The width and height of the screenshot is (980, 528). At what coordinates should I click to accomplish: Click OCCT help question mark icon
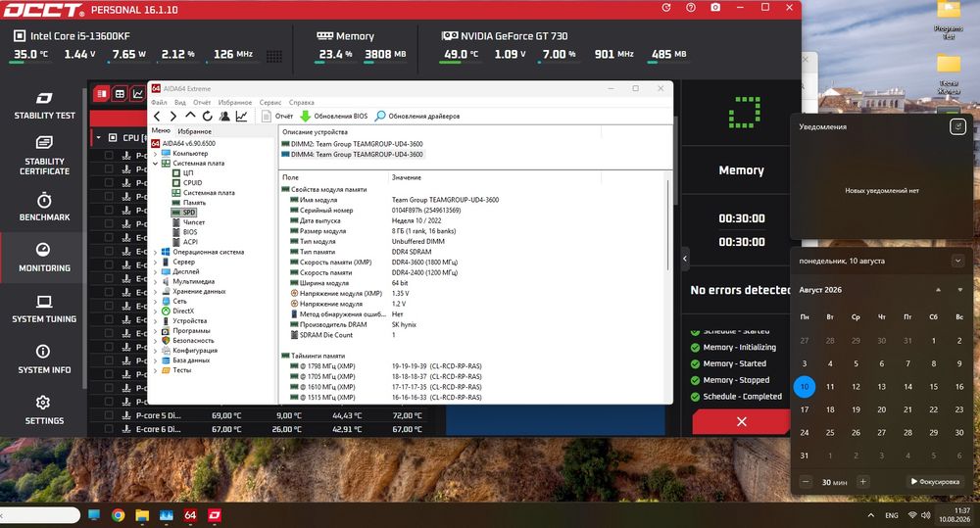pos(691,8)
